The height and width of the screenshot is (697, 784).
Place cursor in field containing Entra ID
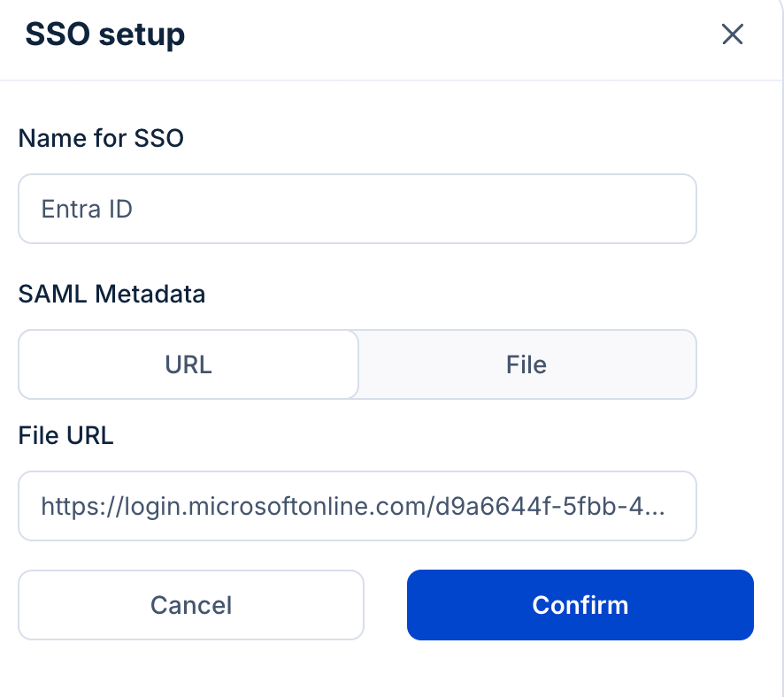pyautogui.click(x=357, y=209)
